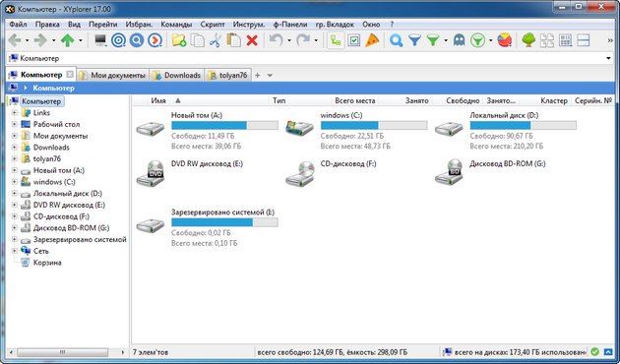Image resolution: width=620 pixels, height=364 pixels.
Task: Open the Undo dropdown arrow
Action: (289, 40)
